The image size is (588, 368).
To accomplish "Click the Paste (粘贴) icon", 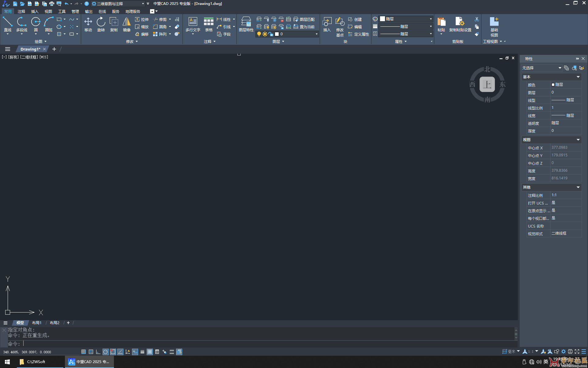I will [441, 24].
